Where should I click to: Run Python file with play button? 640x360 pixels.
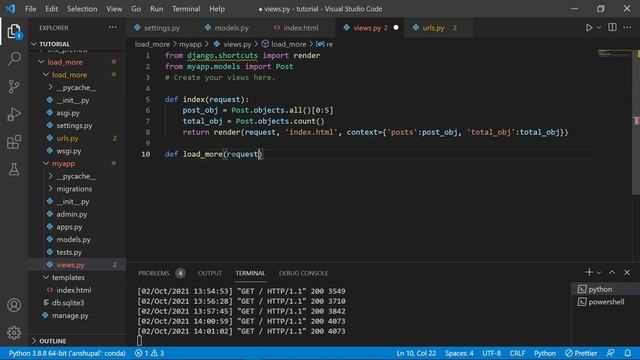click(589, 28)
